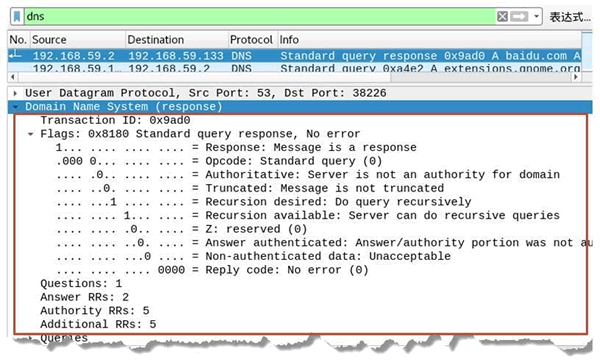Image resolution: width=600 pixels, height=363 pixels.
Task: Apply the display filter arrow button
Action: tap(519, 16)
